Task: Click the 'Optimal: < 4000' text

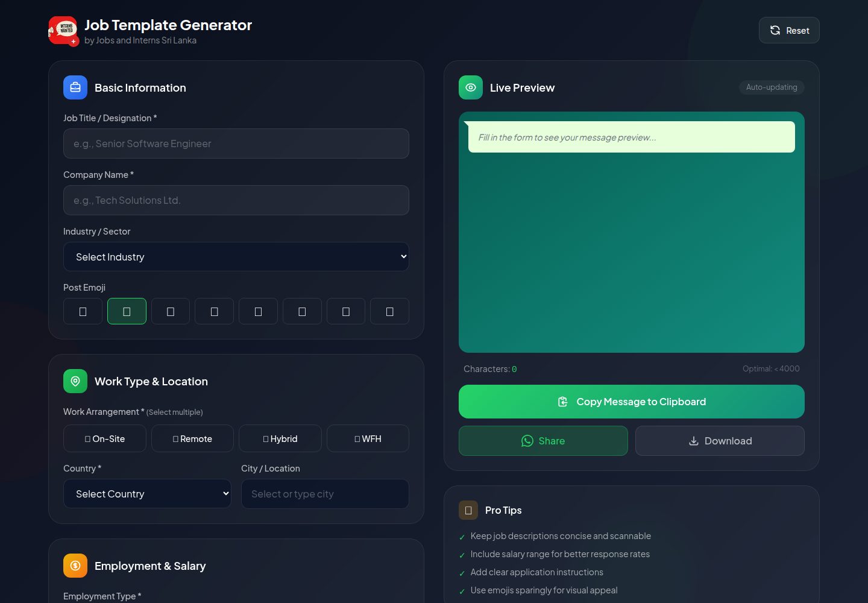Action: tap(771, 368)
